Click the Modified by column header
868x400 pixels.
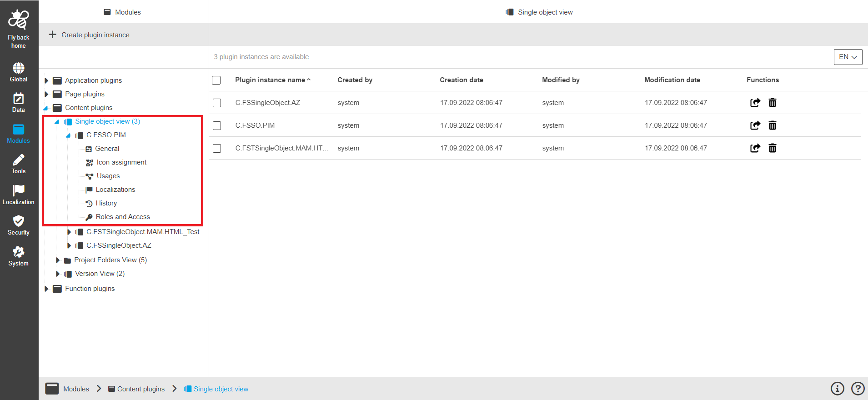[x=561, y=80]
